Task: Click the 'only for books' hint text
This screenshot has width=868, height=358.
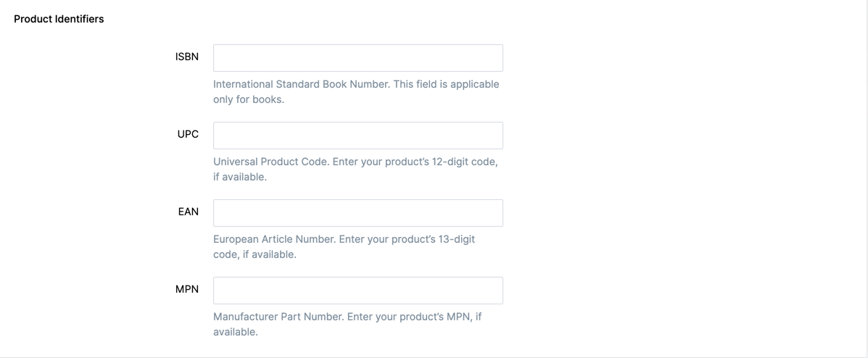Action: click(249, 100)
